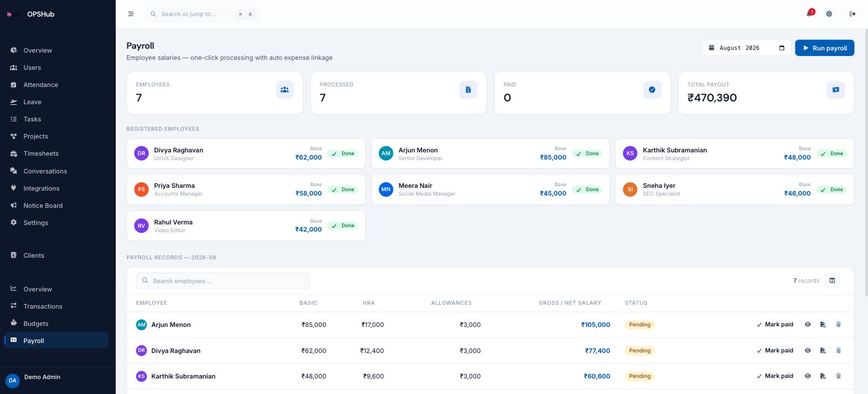Open the Notice Board
868x394 pixels.
pos(56,206)
